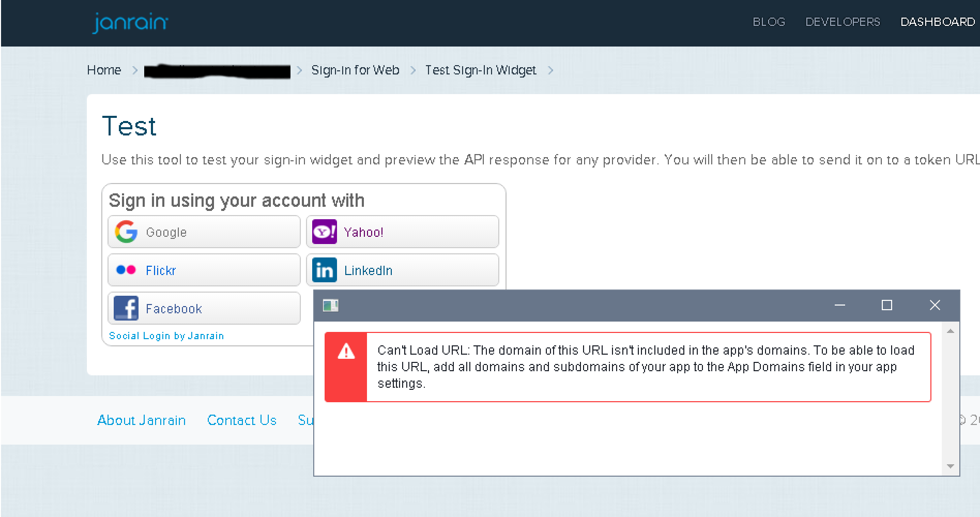This screenshot has height=517, width=980.
Task: Click the Test Sign-In Widget breadcrumb
Action: 480,70
